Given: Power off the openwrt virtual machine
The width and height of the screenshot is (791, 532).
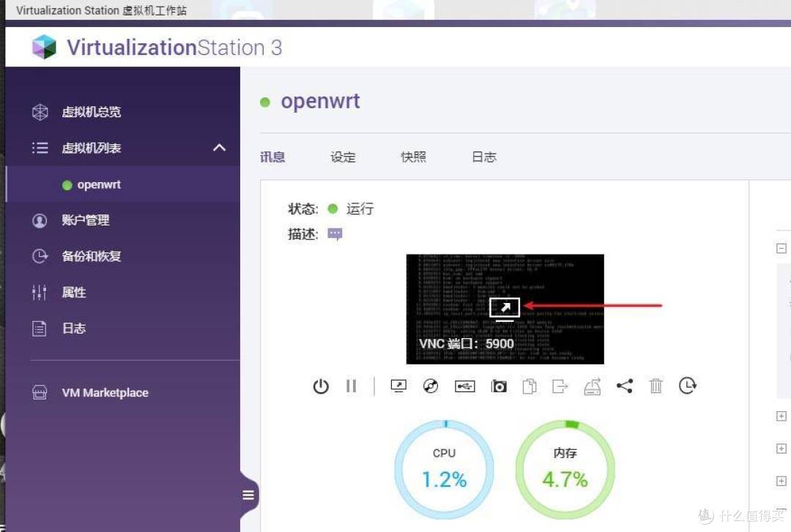Looking at the screenshot, I should (x=321, y=386).
